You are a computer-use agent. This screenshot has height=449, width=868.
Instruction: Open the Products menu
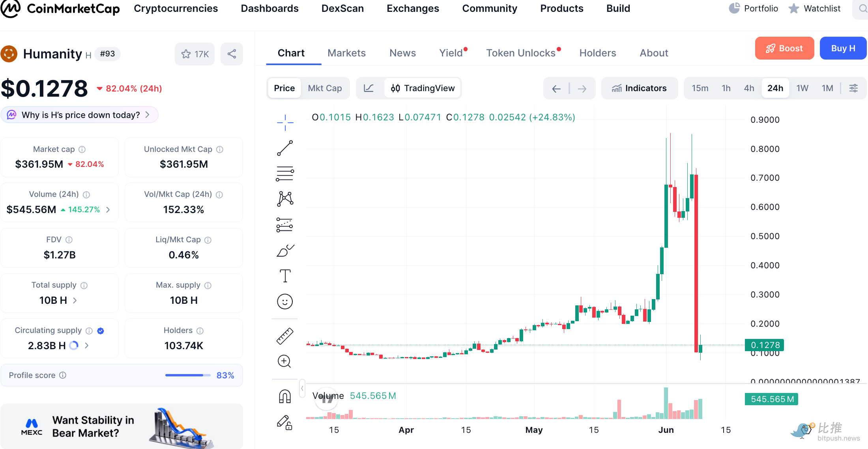[x=561, y=8]
